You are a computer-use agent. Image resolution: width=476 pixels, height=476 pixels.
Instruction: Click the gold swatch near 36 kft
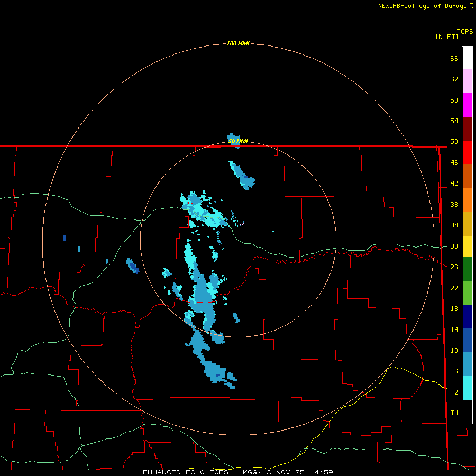click(x=467, y=224)
